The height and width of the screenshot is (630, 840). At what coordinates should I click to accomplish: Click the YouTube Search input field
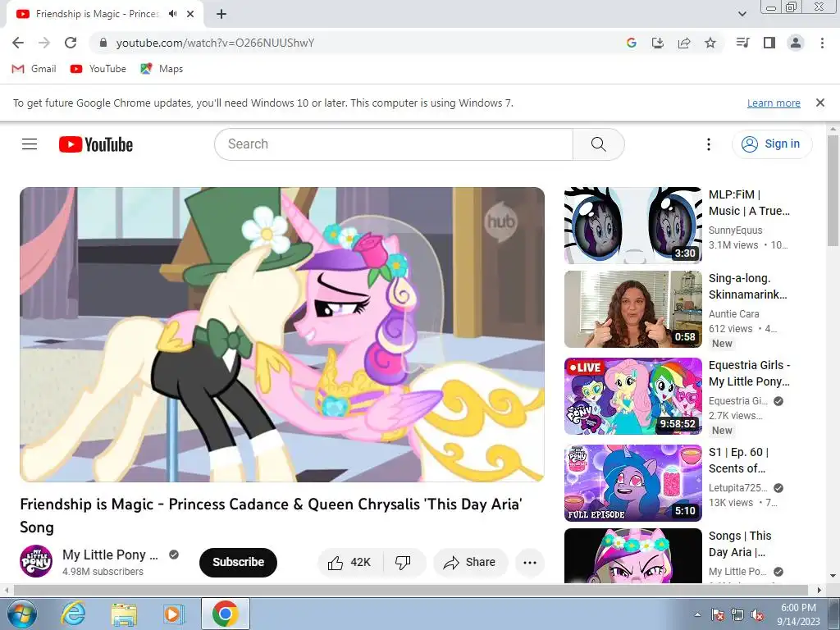[x=394, y=144]
